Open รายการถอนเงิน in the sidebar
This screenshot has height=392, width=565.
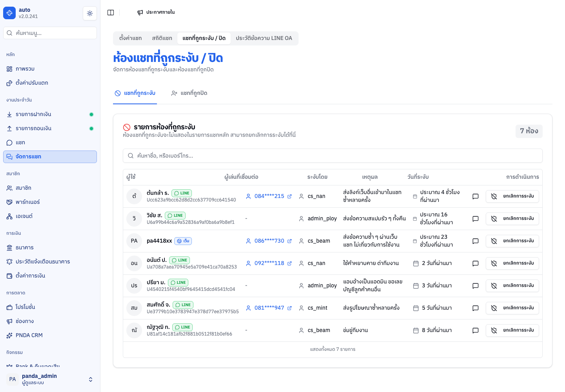(x=50, y=129)
